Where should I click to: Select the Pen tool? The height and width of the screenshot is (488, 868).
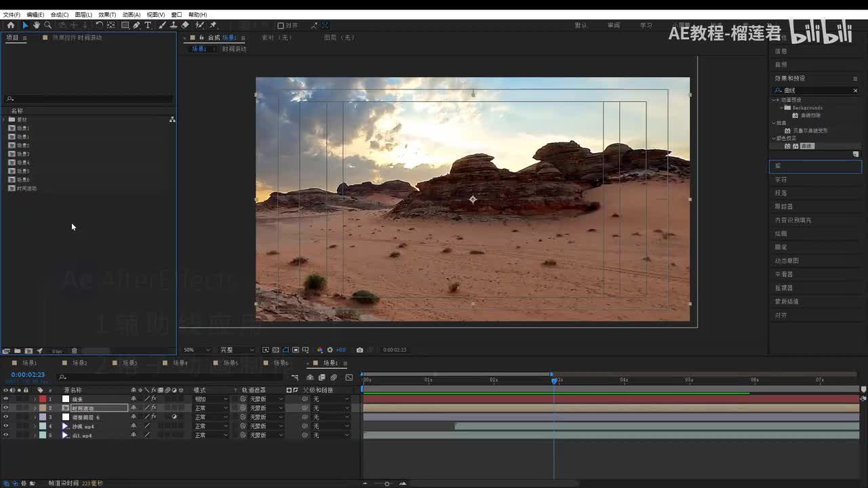[136, 25]
